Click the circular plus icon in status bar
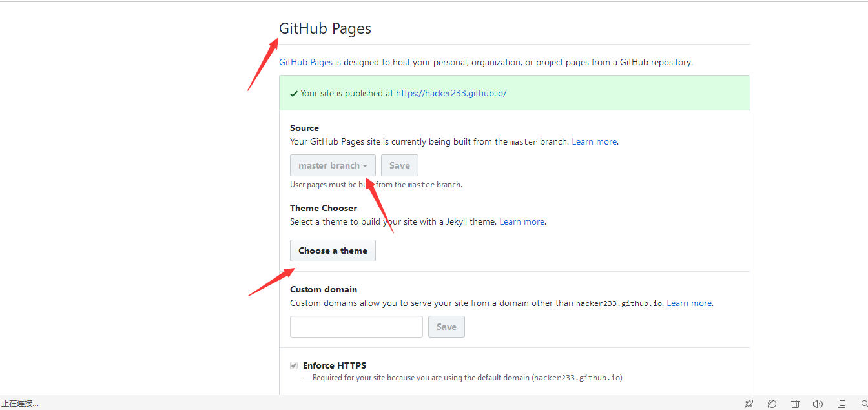868x410 pixels. pos(772,404)
